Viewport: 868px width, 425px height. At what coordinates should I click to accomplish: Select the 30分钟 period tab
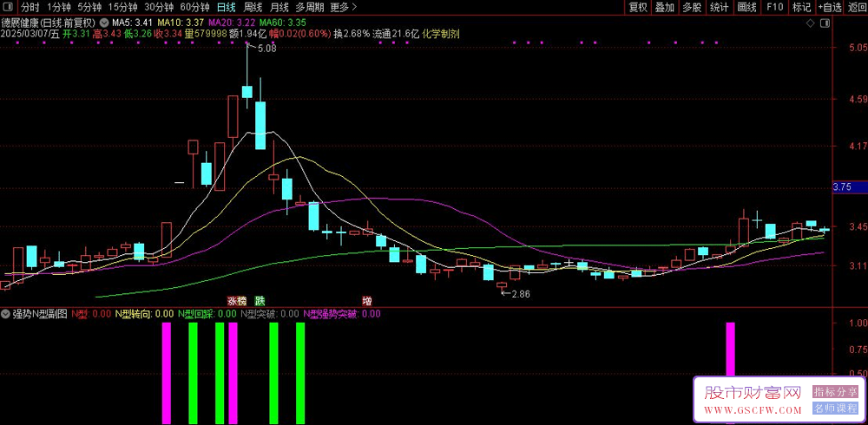point(159,7)
